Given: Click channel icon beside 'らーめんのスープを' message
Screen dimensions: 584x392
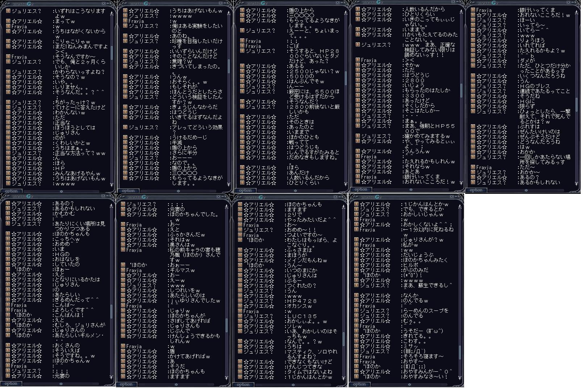Looking at the screenshot, I should click(x=356, y=310).
